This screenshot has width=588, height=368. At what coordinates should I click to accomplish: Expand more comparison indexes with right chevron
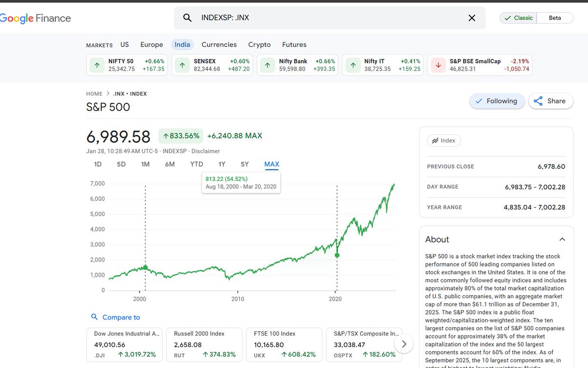403,344
